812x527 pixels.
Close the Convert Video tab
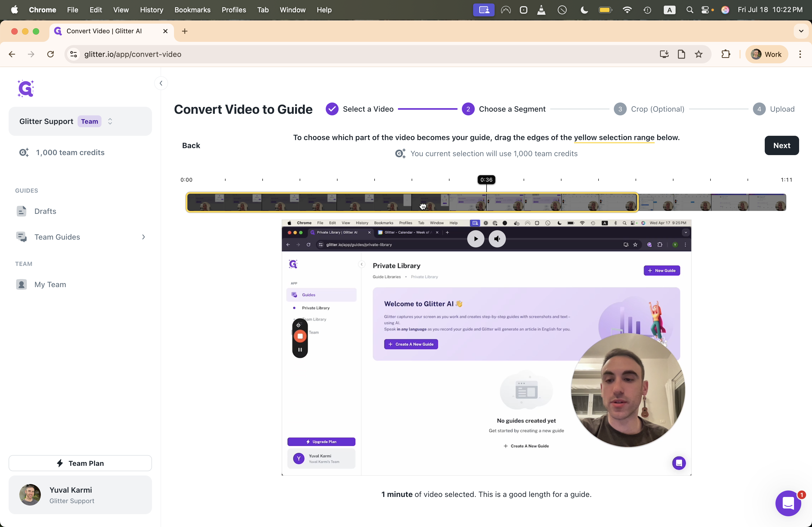tap(165, 31)
